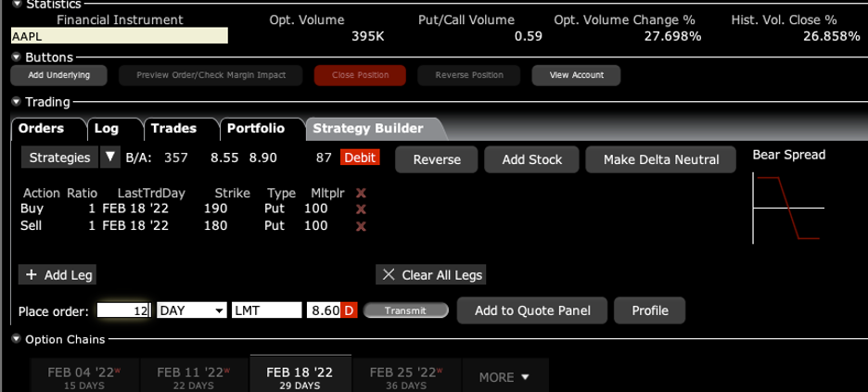
Task: Remove the Buy 190 Put leg
Action: pos(361,209)
